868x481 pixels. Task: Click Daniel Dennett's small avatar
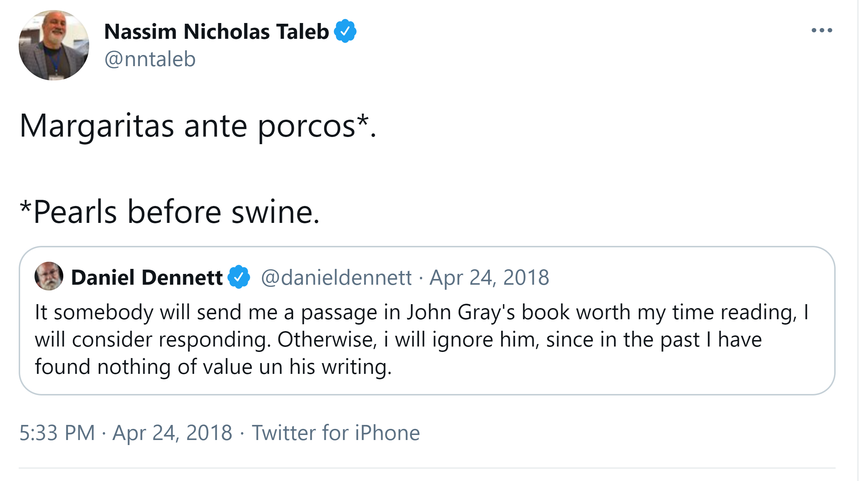pyautogui.click(x=49, y=276)
